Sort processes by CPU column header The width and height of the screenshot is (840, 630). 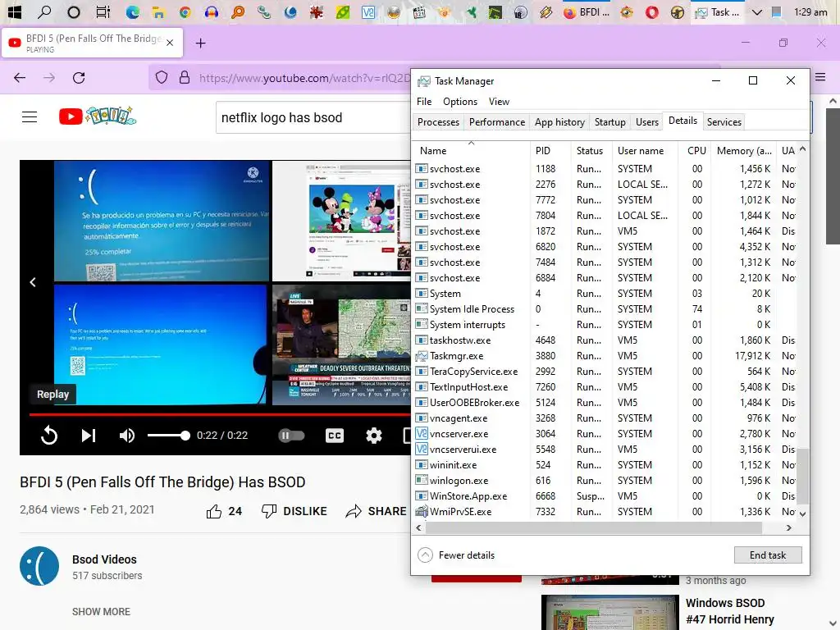coord(696,151)
